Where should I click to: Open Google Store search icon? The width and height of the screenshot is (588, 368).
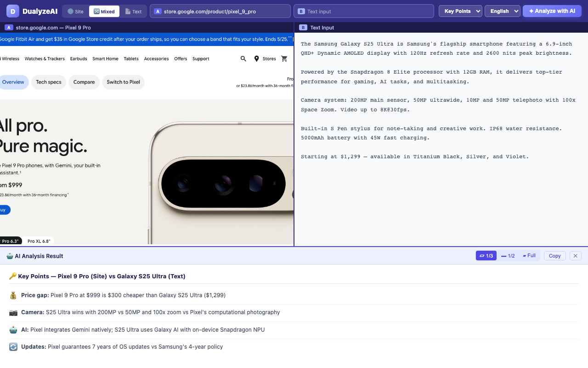point(243,59)
